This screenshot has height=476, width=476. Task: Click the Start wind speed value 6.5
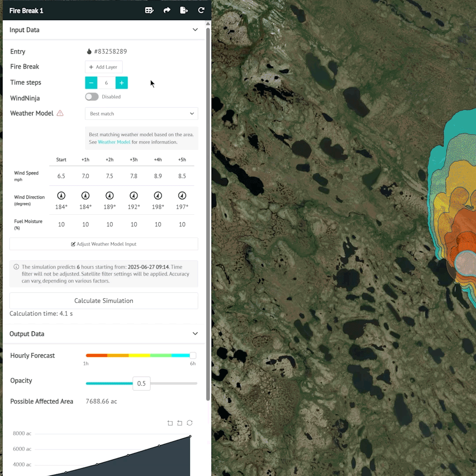[x=61, y=176]
